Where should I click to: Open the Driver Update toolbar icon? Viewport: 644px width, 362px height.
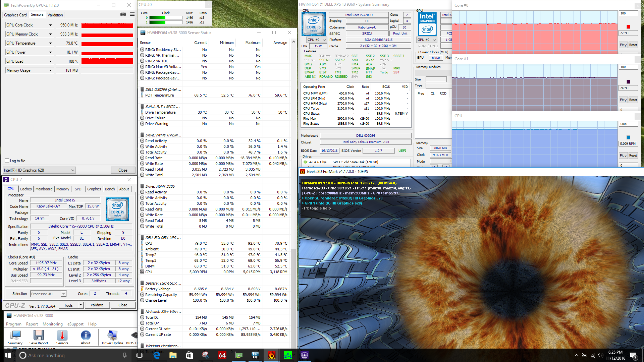[x=112, y=336]
